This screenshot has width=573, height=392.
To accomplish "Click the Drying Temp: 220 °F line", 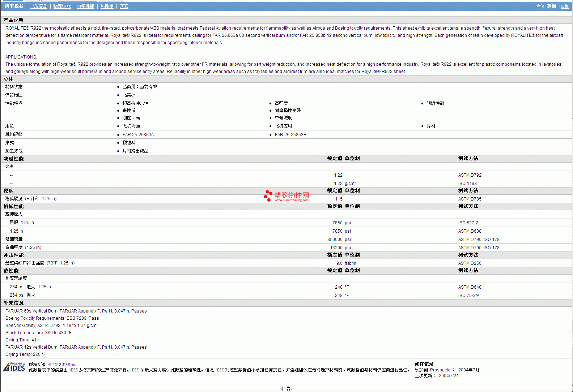I will pyautogui.click(x=25, y=354).
